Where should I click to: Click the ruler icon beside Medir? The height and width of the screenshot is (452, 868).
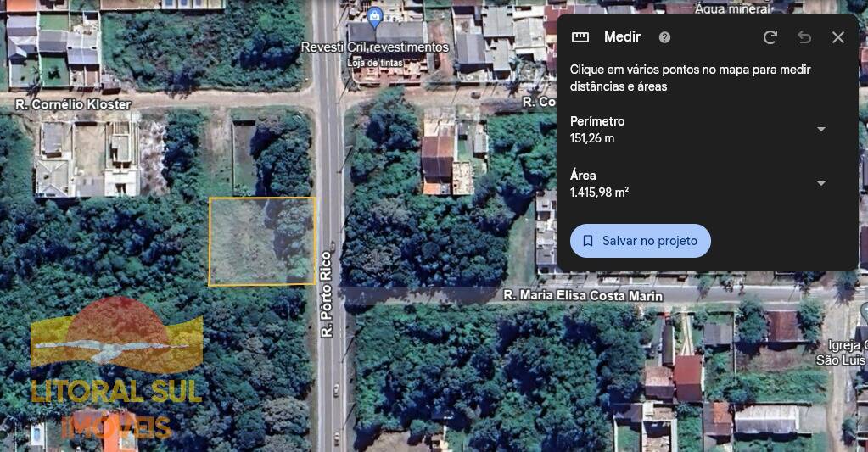coord(580,37)
